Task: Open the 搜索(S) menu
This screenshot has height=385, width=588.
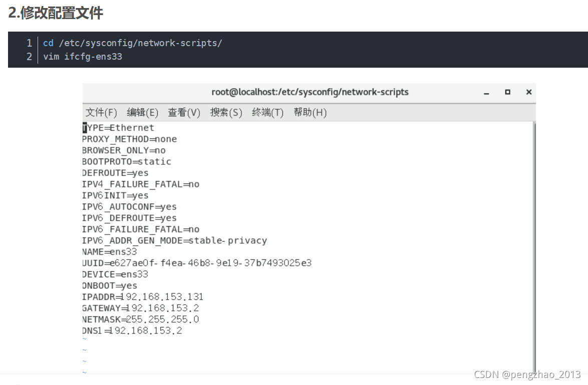Action: [226, 112]
